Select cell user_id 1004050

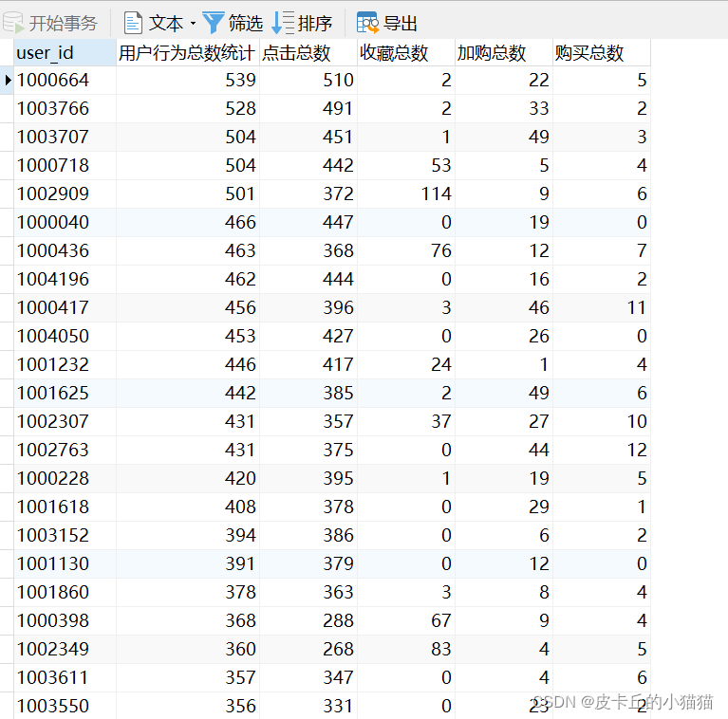coord(65,337)
